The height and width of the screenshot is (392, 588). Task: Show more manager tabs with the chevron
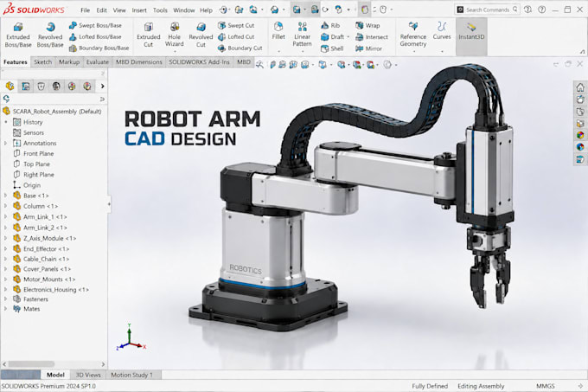point(102,87)
